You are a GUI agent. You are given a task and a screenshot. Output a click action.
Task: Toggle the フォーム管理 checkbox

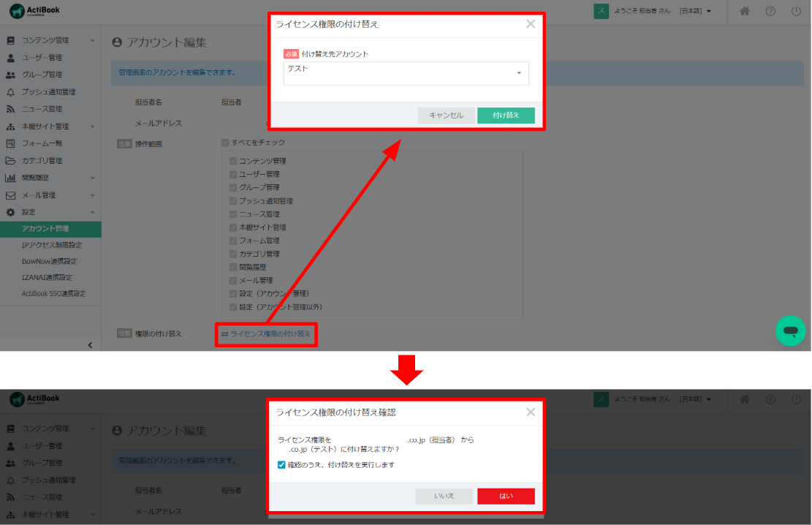(x=233, y=241)
